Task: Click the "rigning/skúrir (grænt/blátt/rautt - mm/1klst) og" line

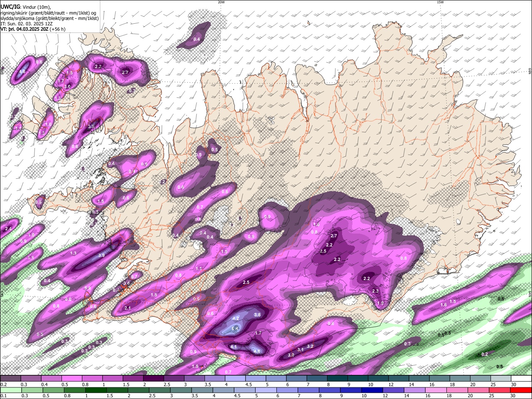Action: (48, 12)
